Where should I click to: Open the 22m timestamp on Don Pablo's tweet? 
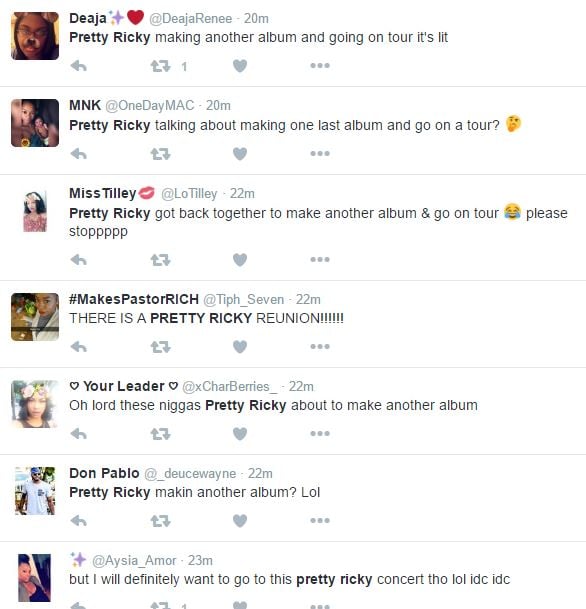260,473
